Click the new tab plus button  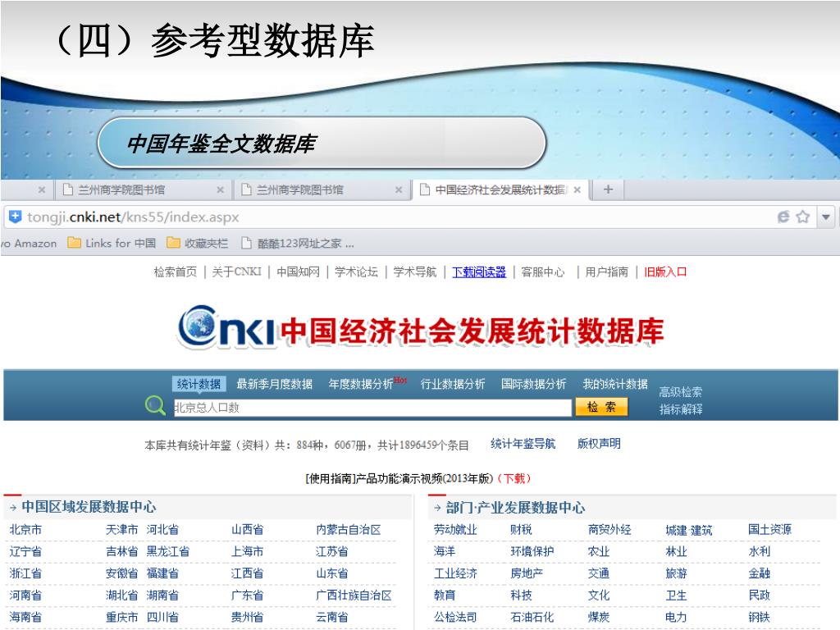click(608, 189)
